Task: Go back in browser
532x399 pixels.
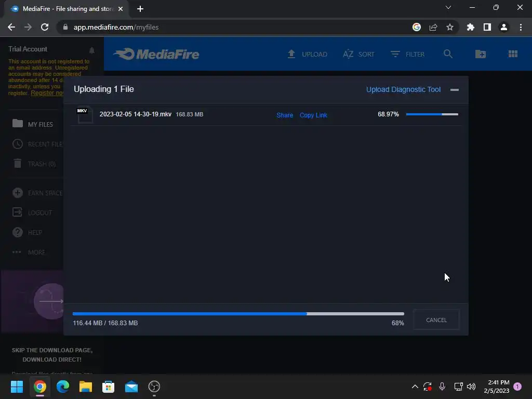Action: pyautogui.click(x=11, y=27)
